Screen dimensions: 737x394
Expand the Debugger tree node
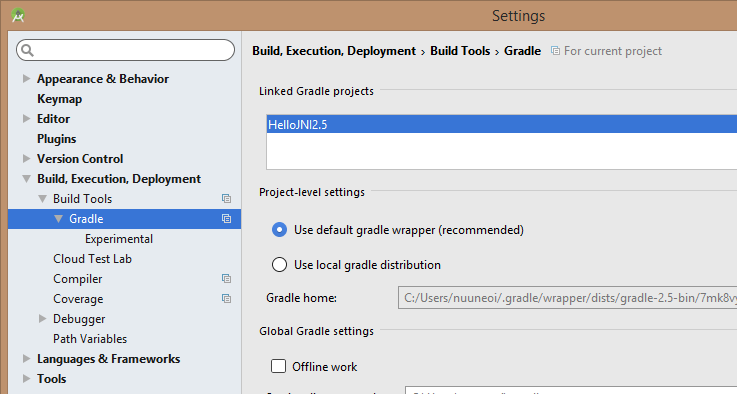click(x=42, y=319)
